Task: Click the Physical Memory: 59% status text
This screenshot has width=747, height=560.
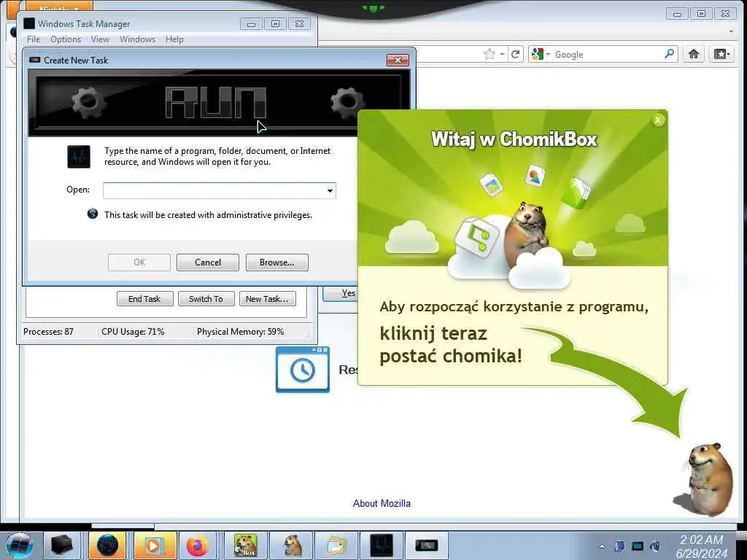Action: coord(240,332)
